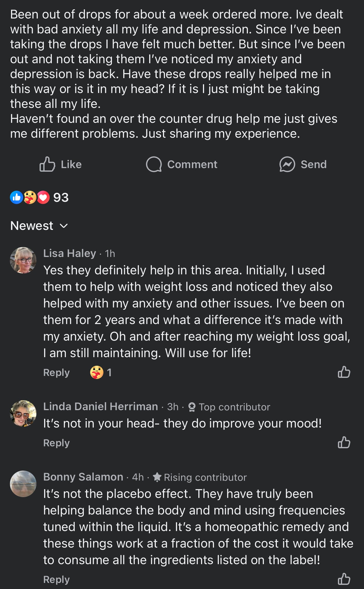Screen dimensions: 364x589
Task: Tap the Top contributor badge icon
Action: tap(192, 407)
